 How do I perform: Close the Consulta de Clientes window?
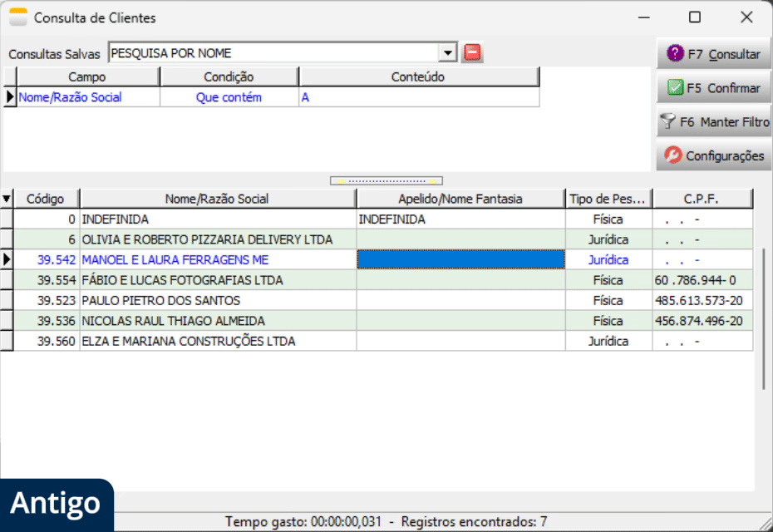(746, 17)
